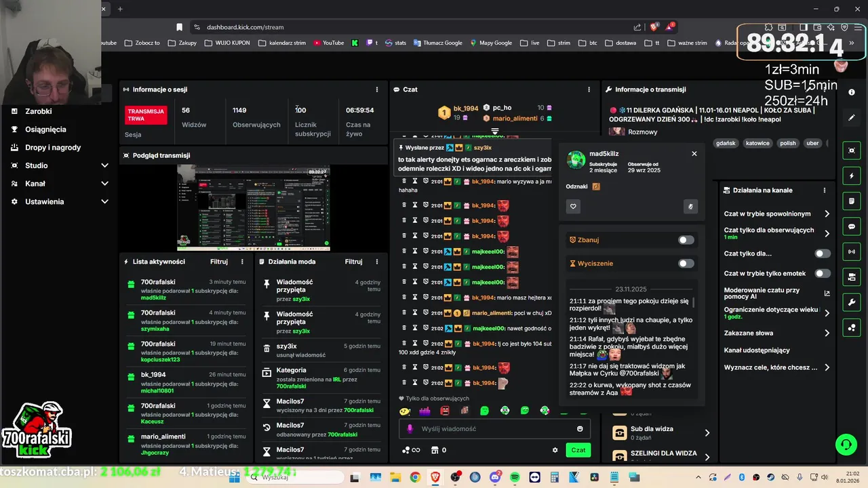
Task: Click the lightning bolt icon in right sidebar
Action: pos(852,176)
